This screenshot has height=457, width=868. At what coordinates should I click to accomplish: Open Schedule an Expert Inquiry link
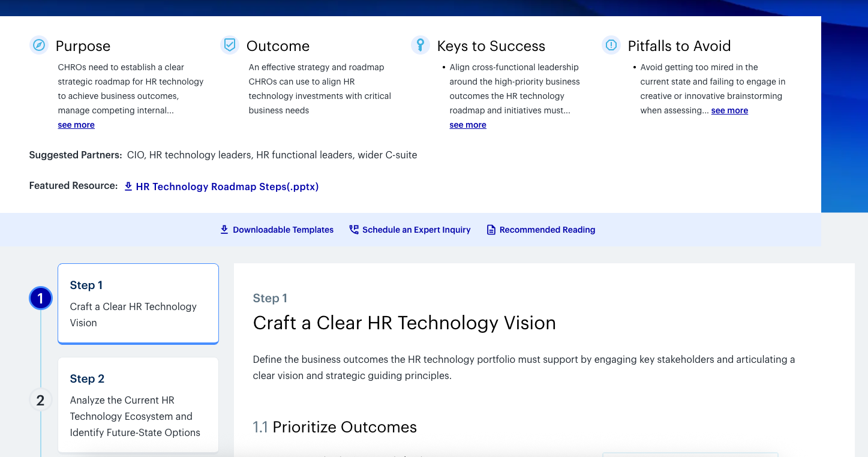pyautogui.click(x=416, y=230)
